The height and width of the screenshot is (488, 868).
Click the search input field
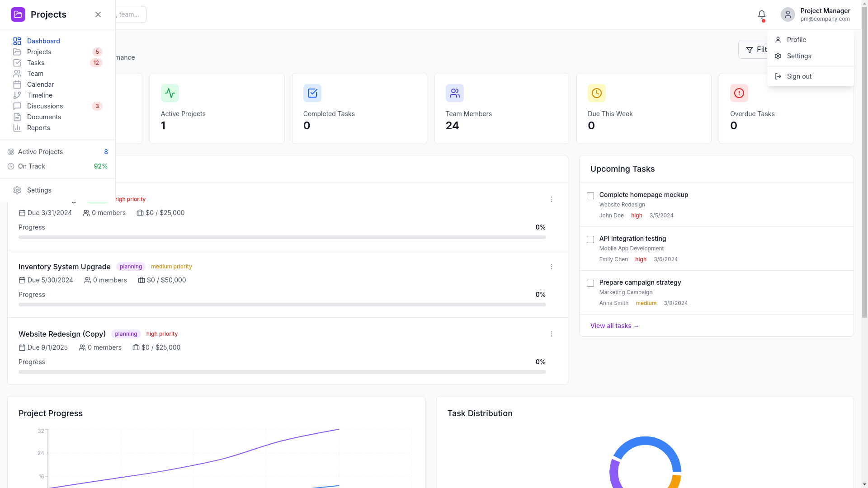[x=131, y=14]
